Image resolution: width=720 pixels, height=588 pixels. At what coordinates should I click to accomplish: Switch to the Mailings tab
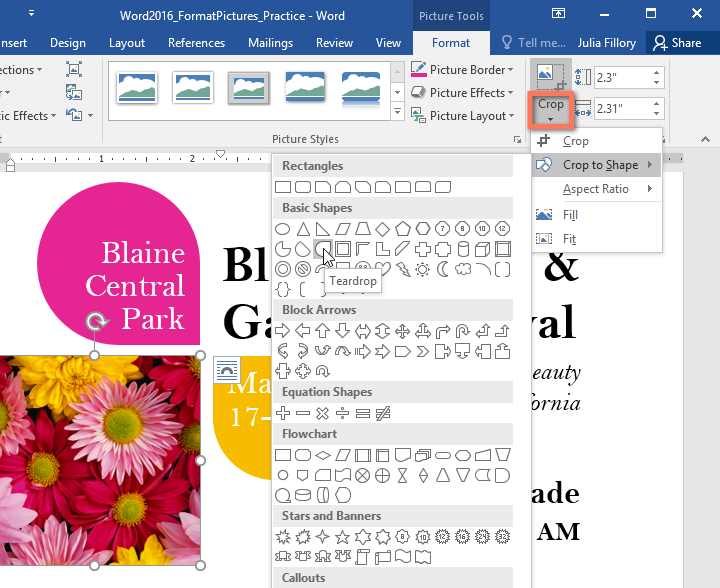(269, 43)
